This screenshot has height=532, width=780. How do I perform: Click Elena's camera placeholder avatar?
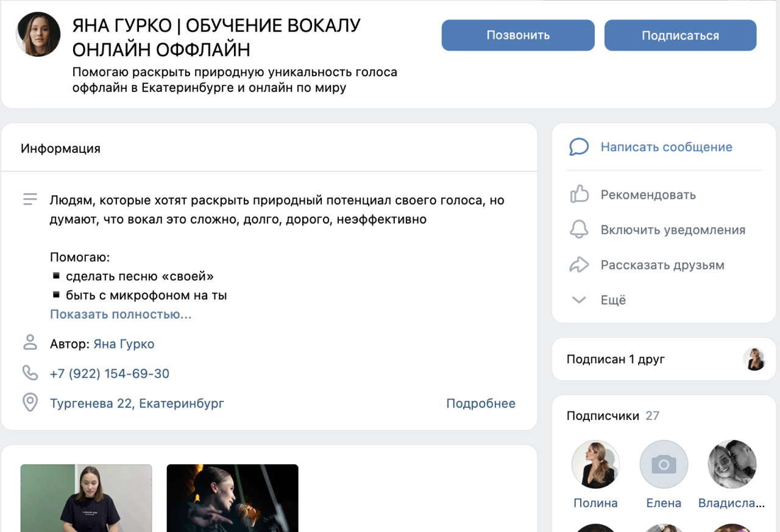coord(664,464)
